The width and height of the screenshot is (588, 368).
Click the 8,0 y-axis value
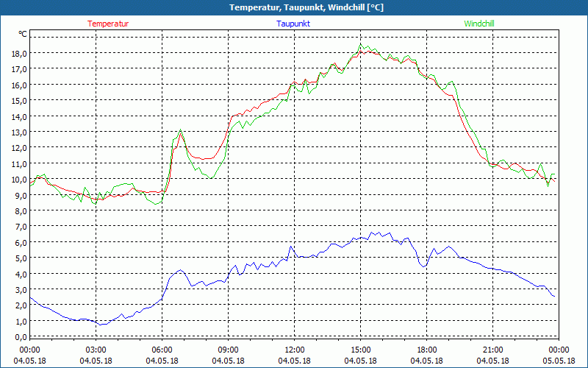point(21,211)
